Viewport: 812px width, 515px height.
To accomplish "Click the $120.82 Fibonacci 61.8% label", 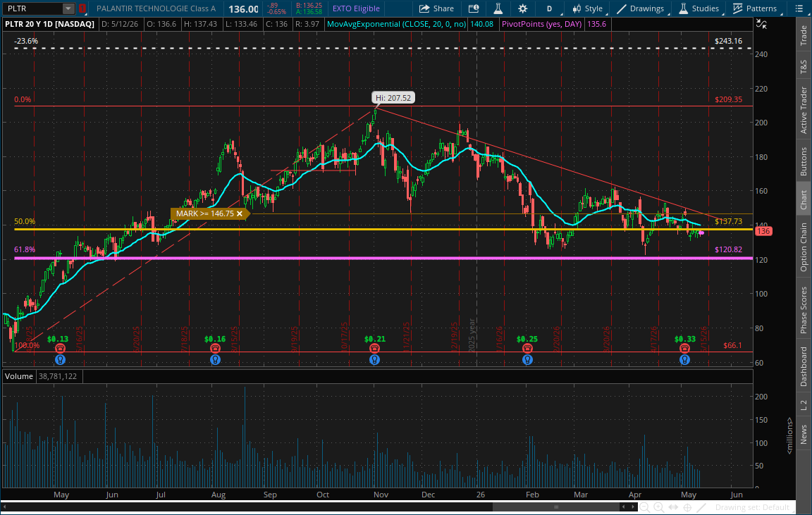I will 728,249.
